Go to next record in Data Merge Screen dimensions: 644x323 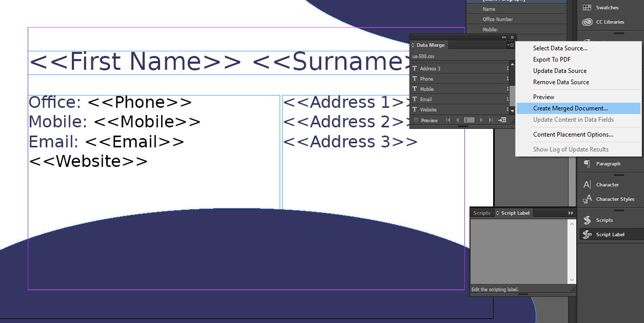click(x=481, y=120)
